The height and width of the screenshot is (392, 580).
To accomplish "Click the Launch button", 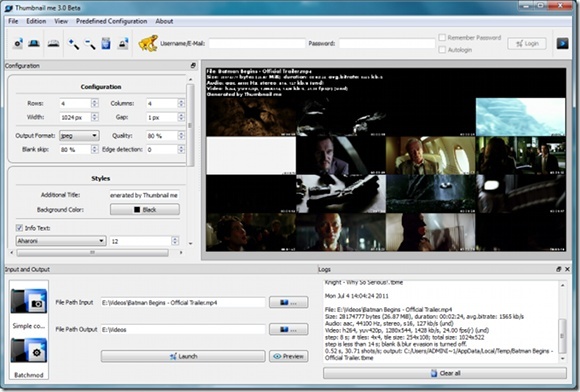I will [183, 356].
